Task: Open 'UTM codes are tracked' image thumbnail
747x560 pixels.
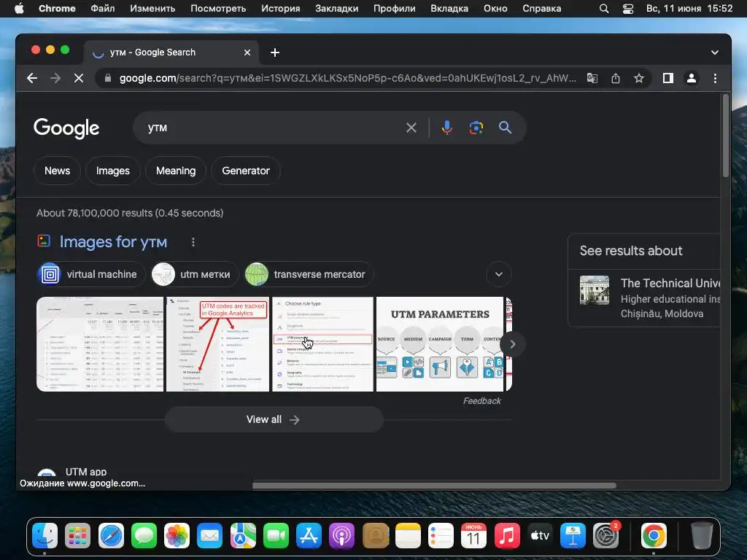Action: (217, 344)
